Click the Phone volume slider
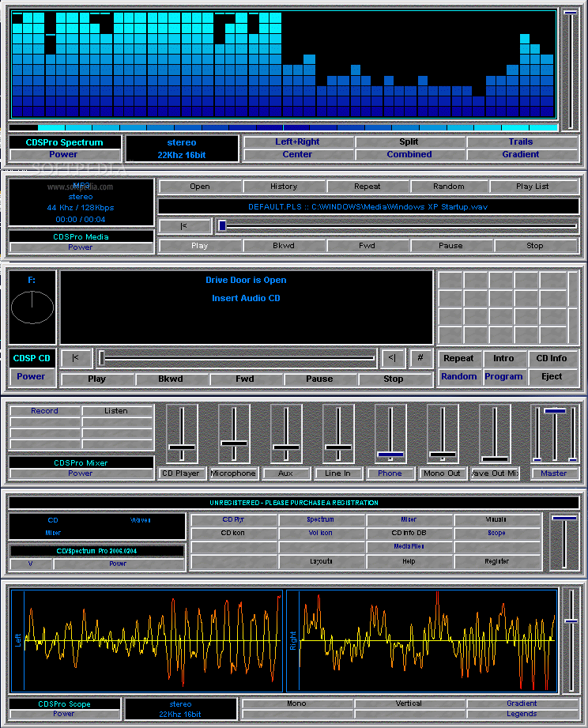Screen dimensions: 588x728 390,434
